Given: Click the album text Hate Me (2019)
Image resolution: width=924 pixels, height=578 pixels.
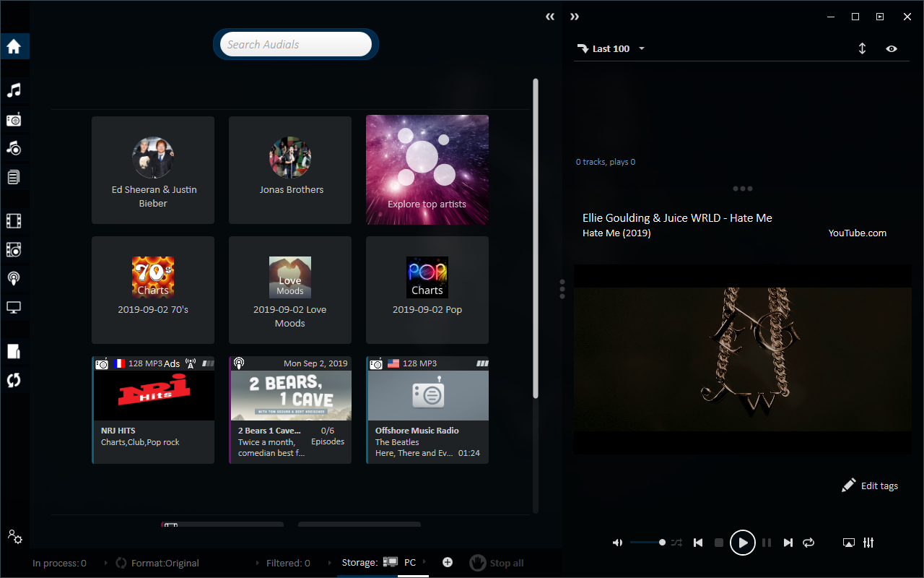Looking at the screenshot, I should 616,233.
